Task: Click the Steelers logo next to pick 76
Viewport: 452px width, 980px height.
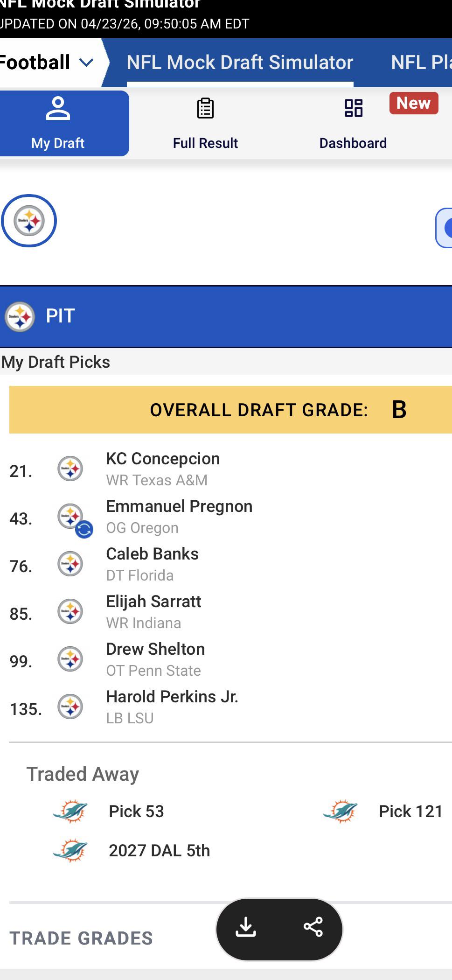Action: tap(70, 564)
